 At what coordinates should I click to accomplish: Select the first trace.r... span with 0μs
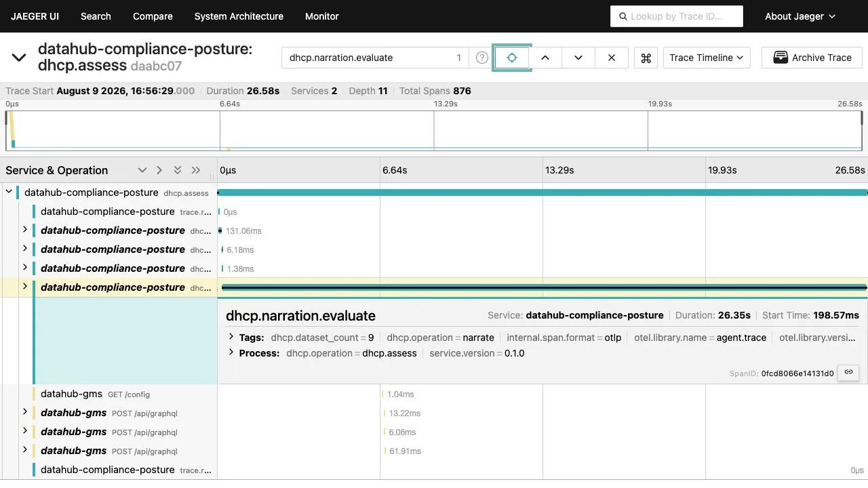tap(126, 211)
